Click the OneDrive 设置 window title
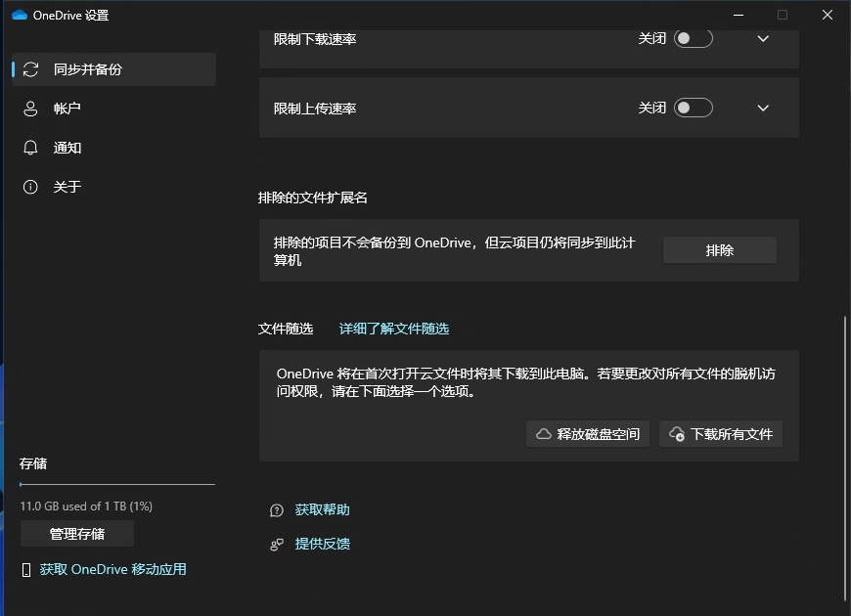 [x=70, y=16]
